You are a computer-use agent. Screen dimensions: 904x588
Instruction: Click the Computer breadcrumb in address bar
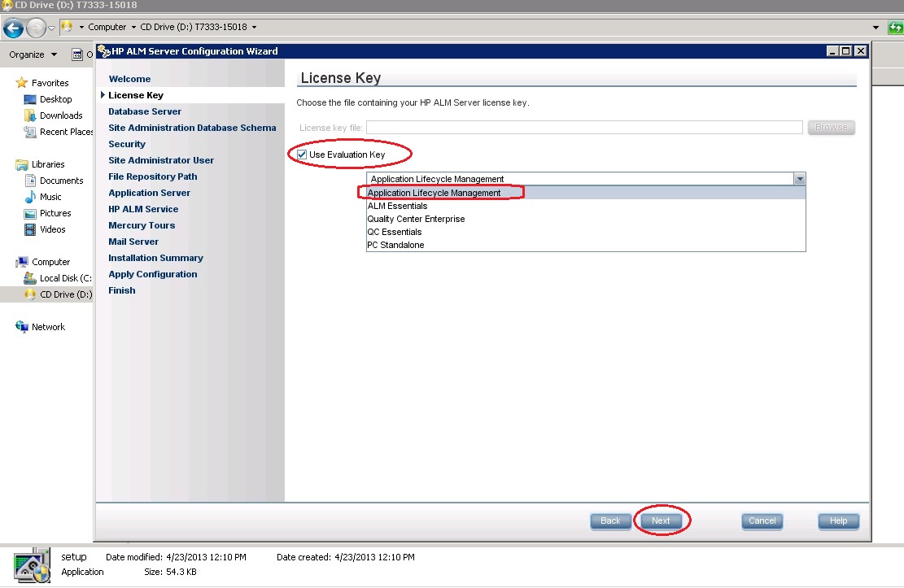pyautogui.click(x=107, y=27)
